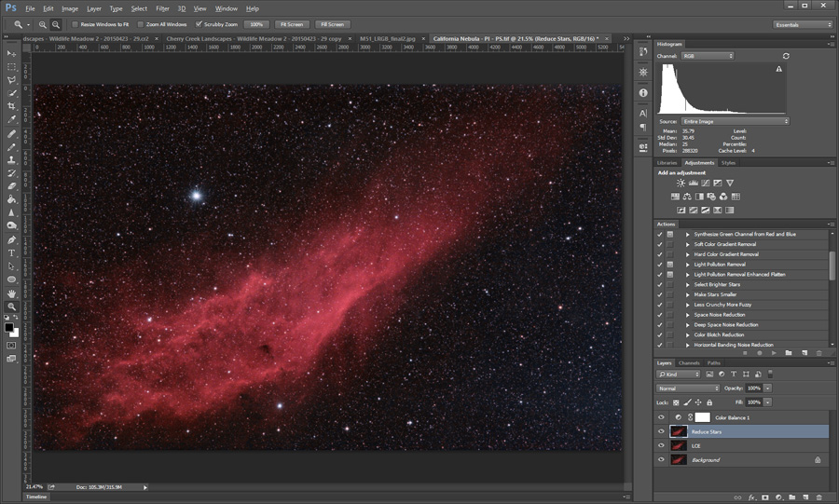Pick the Hand tool from the toolbar
Viewport: 839px width, 504px height.
tap(12, 293)
